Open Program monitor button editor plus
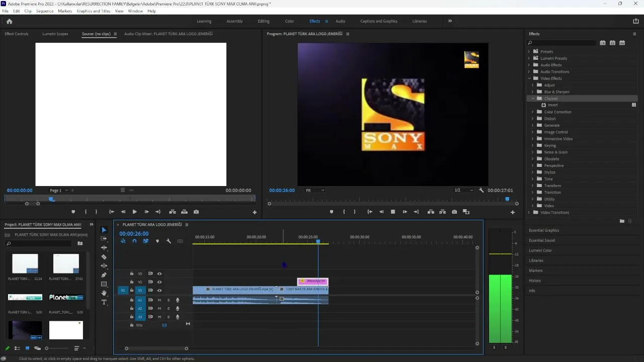The image size is (644, 362). [x=513, y=212]
